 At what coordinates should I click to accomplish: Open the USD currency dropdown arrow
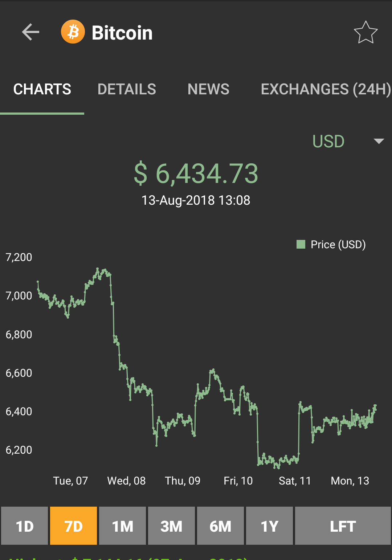click(379, 141)
